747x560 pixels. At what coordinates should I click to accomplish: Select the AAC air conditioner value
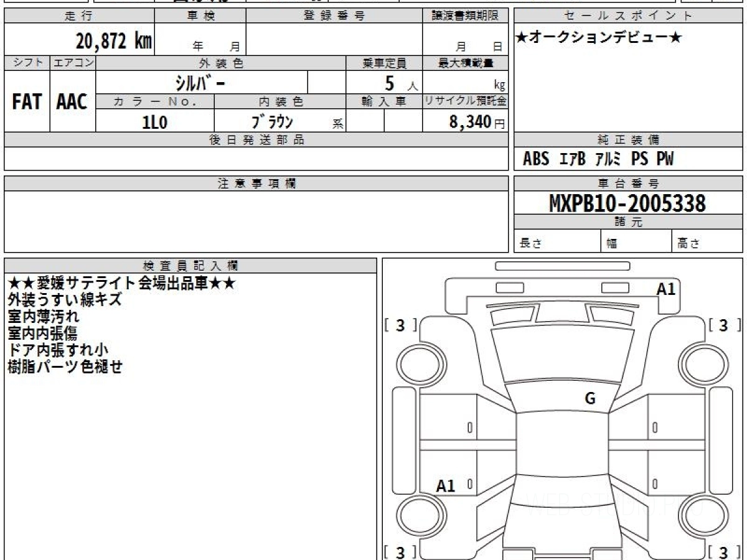(72, 102)
